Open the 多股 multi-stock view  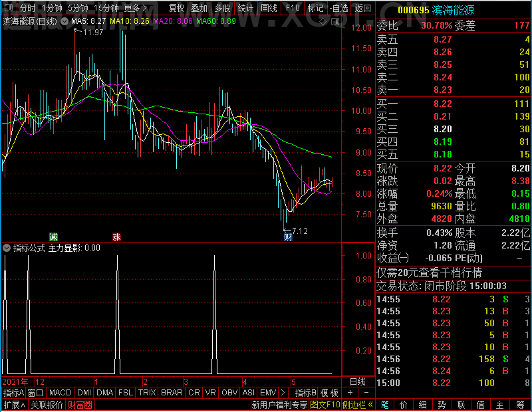pyautogui.click(x=223, y=8)
